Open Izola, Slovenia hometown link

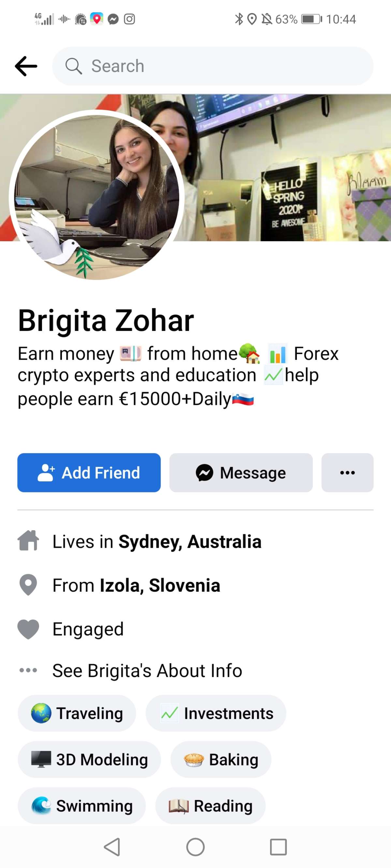(160, 585)
